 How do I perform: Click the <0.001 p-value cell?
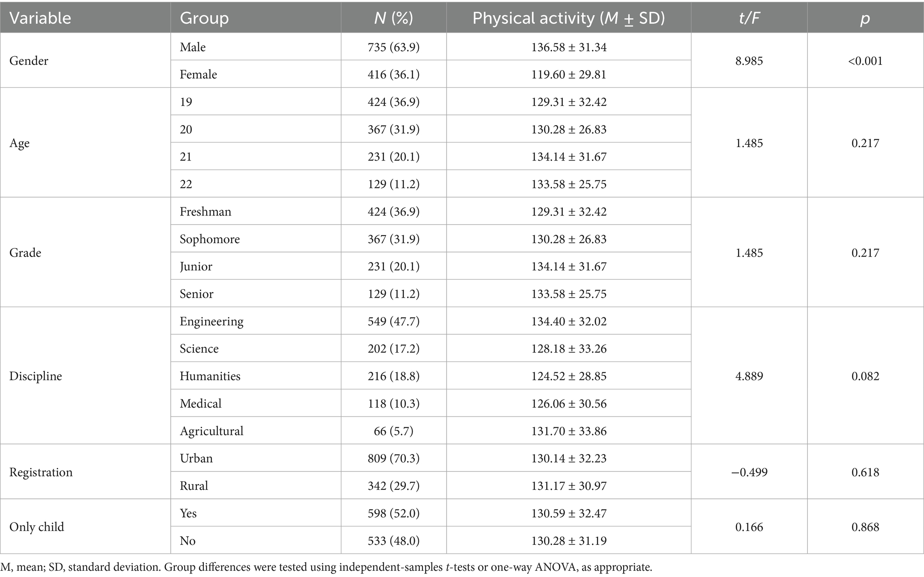(x=865, y=61)
